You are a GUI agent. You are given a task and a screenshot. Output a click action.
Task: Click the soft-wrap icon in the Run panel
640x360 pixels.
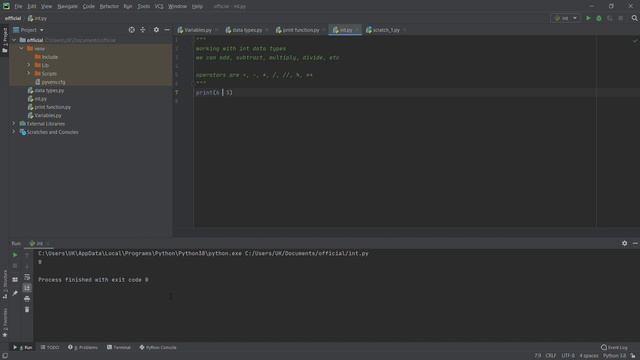(27, 277)
